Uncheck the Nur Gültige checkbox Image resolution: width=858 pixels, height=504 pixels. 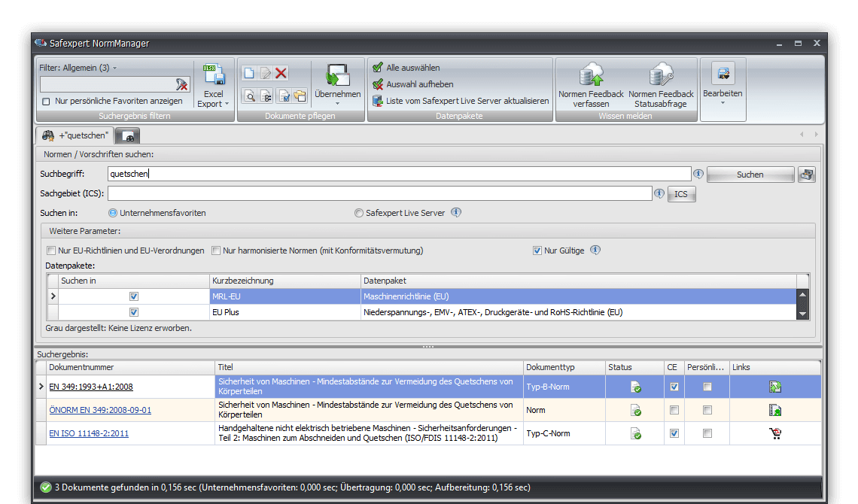(x=537, y=250)
